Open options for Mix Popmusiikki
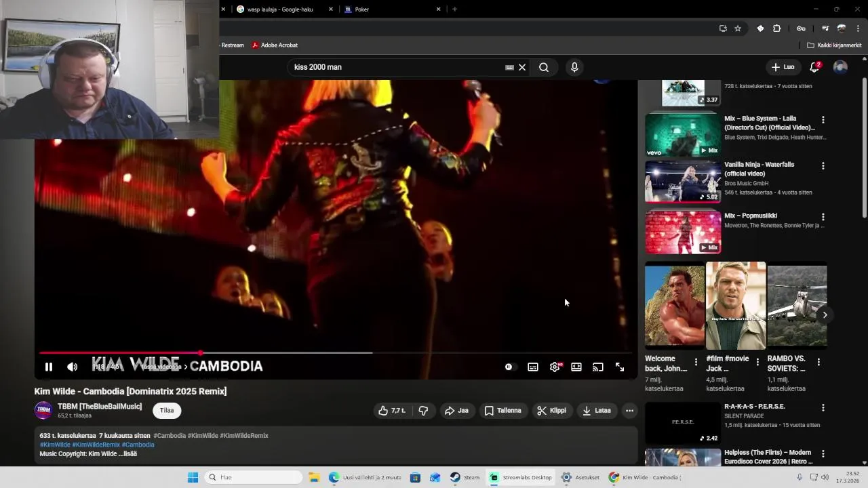 (x=823, y=218)
